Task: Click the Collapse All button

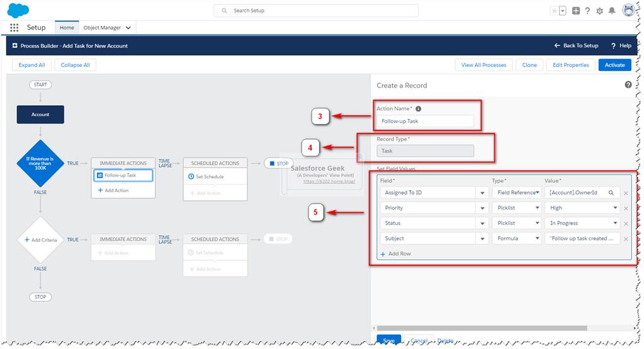Action: tap(75, 65)
